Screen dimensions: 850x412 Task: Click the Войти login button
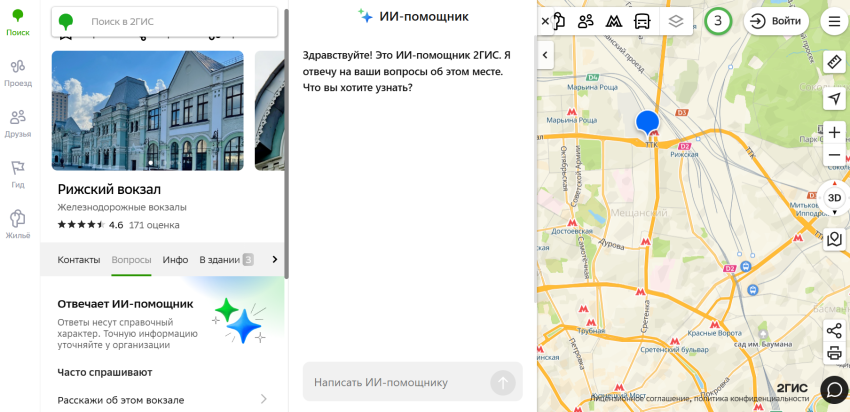[776, 21]
